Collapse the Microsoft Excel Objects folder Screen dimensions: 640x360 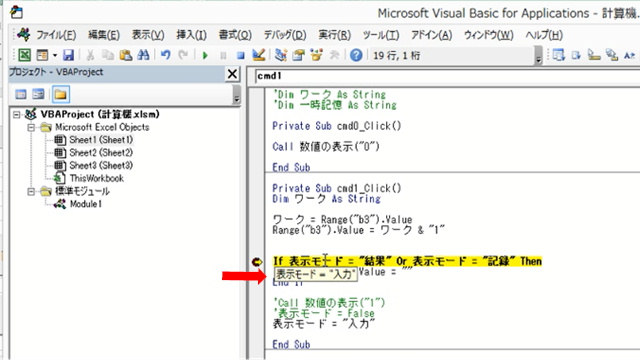(31, 127)
